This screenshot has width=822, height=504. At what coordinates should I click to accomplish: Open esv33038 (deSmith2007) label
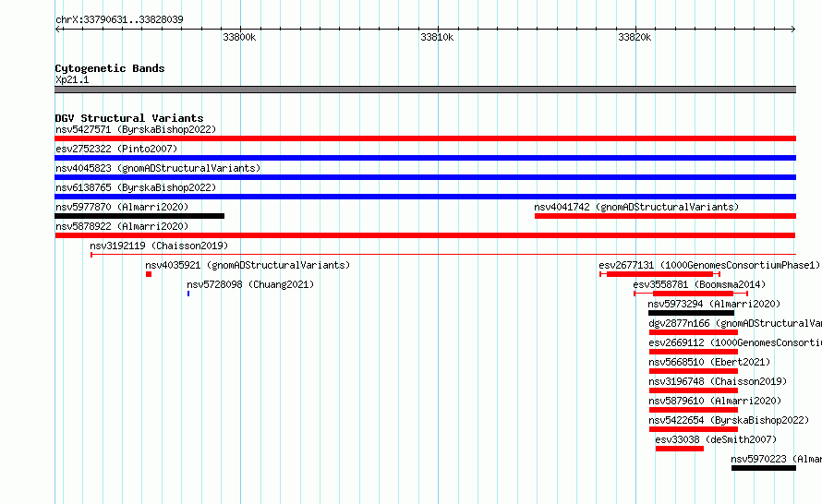pos(716,439)
